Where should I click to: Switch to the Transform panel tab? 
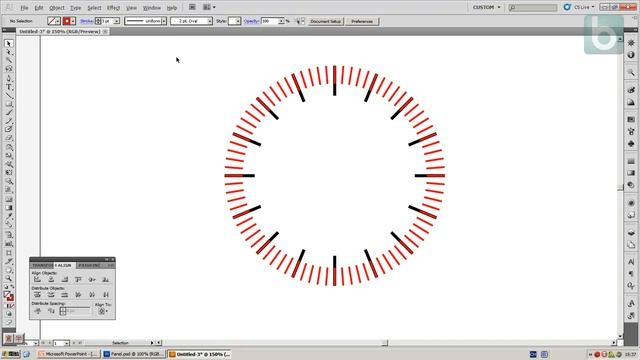(x=42, y=265)
